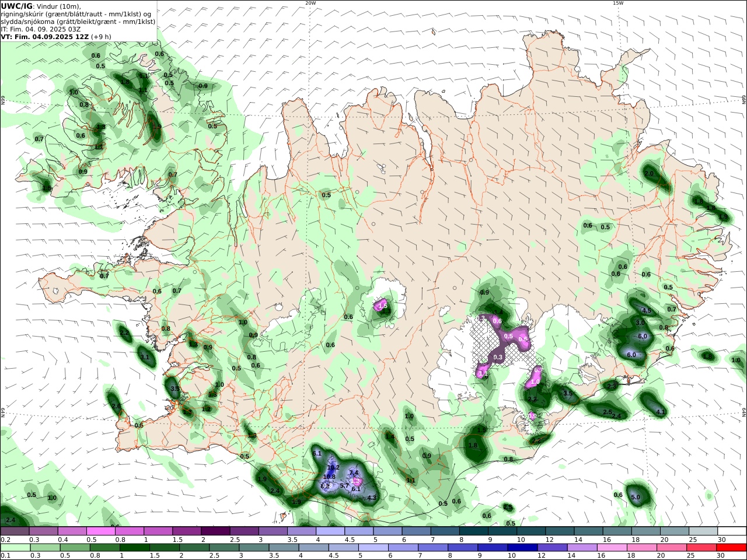The height and width of the screenshot is (560, 747).
Task: Click the 0.1 label in the lower legend row
Action: point(5,556)
